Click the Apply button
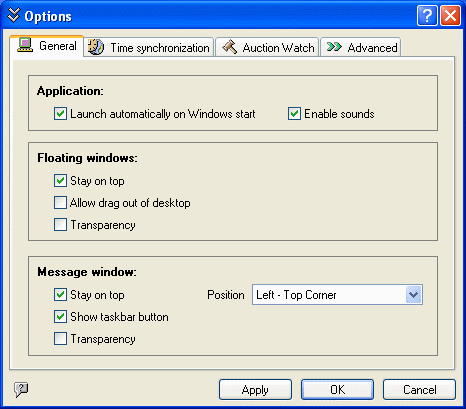Image resolution: width=466 pixels, height=409 pixels. click(255, 389)
